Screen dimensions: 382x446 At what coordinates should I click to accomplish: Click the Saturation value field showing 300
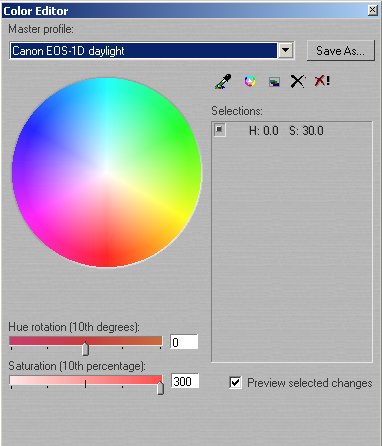coord(185,381)
